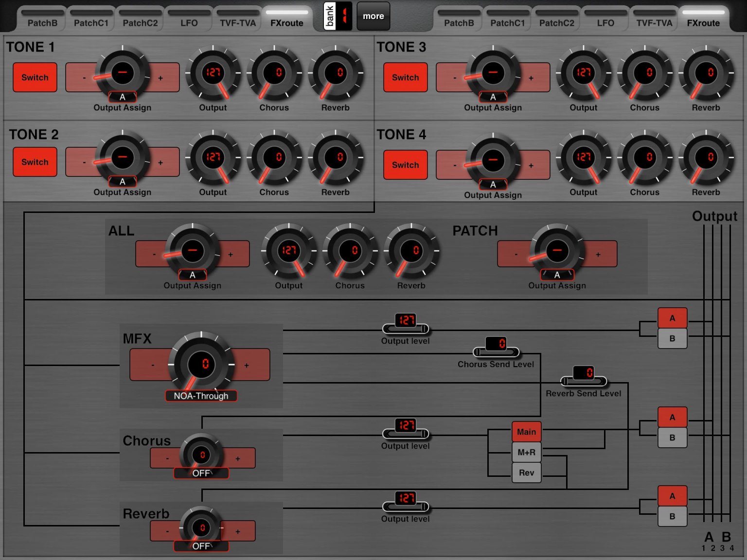Screen dimensions: 747x560
Task: Click the Reverb Send Level slider
Action: [584, 381]
